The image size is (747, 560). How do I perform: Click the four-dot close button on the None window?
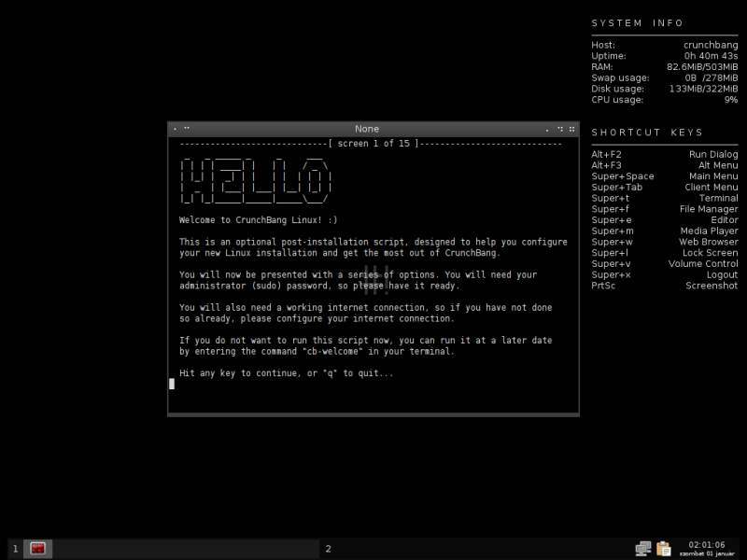(571, 129)
